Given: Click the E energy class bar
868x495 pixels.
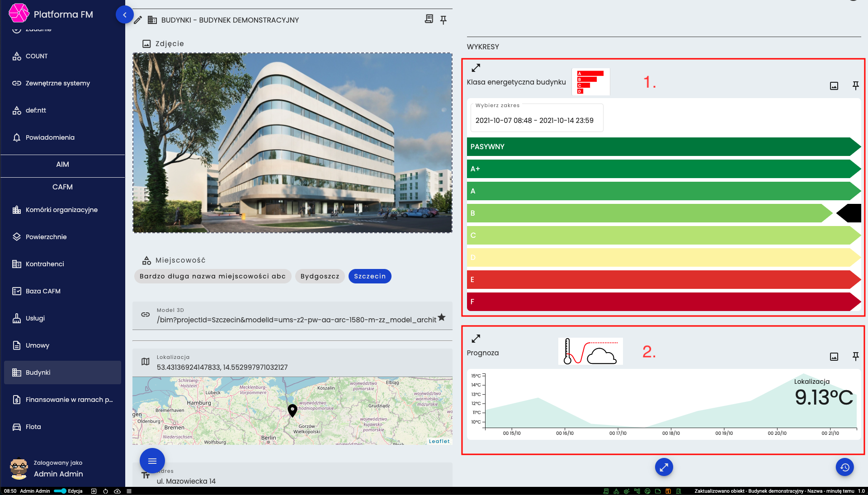Looking at the screenshot, I should (x=664, y=280).
